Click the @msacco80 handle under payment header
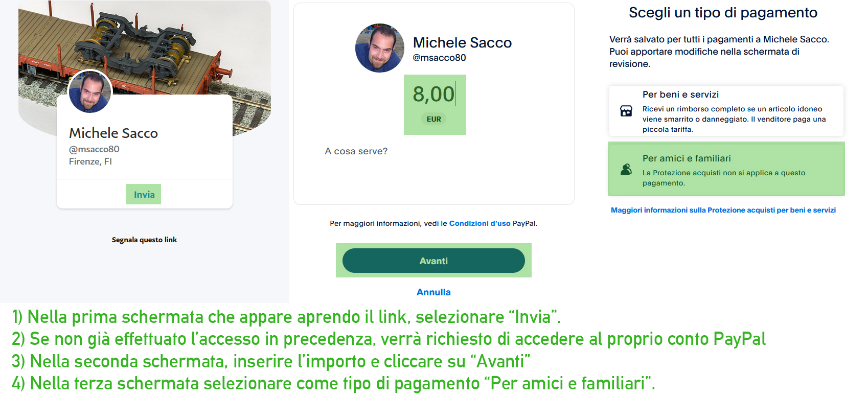Image resolution: width=868 pixels, height=397 pixels. click(439, 58)
